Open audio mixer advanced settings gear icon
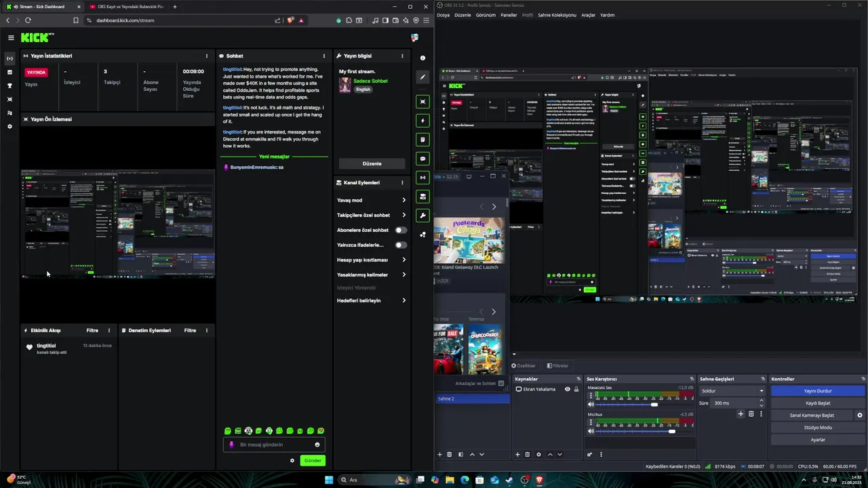This screenshot has height=488, width=868. (x=589, y=454)
